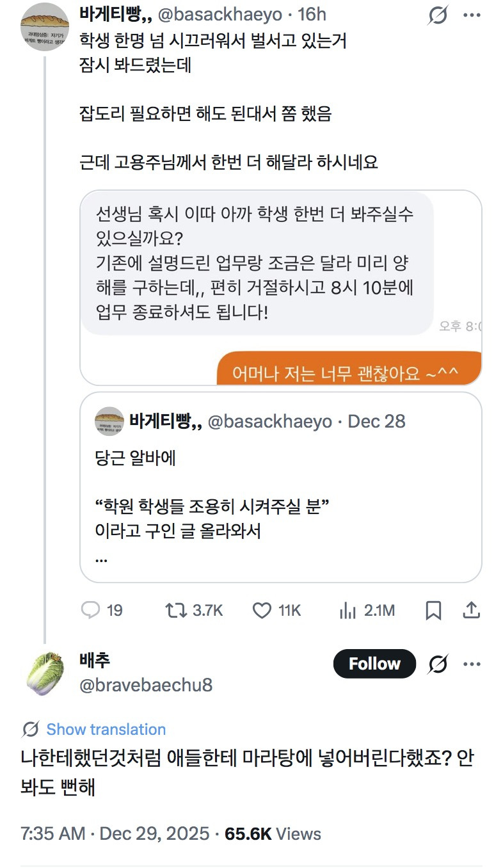Click the timestamp showing 16h
The width and height of the screenshot is (503, 868).
click(312, 15)
